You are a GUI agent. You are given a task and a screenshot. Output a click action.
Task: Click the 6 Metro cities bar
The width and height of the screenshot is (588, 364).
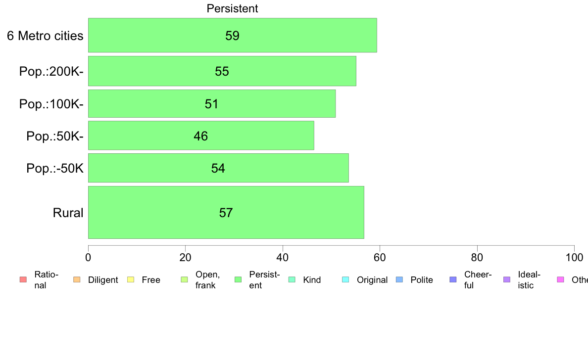coord(233,35)
